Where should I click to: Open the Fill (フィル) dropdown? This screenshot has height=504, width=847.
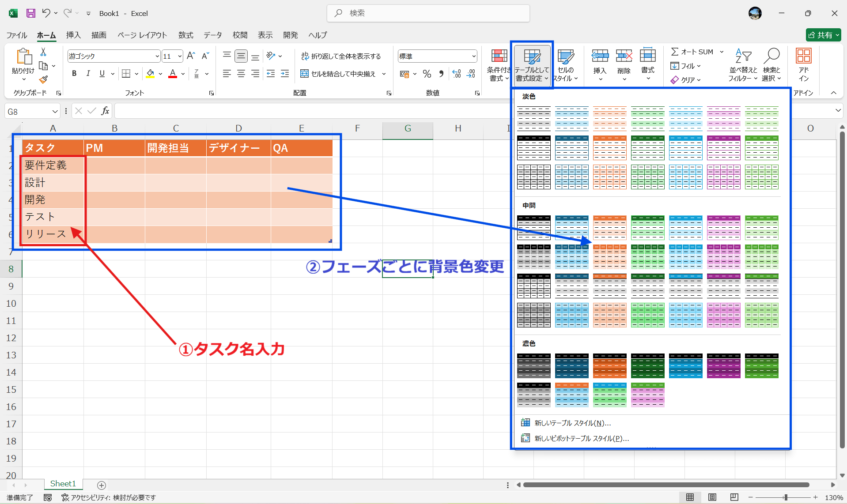pos(686,66)
